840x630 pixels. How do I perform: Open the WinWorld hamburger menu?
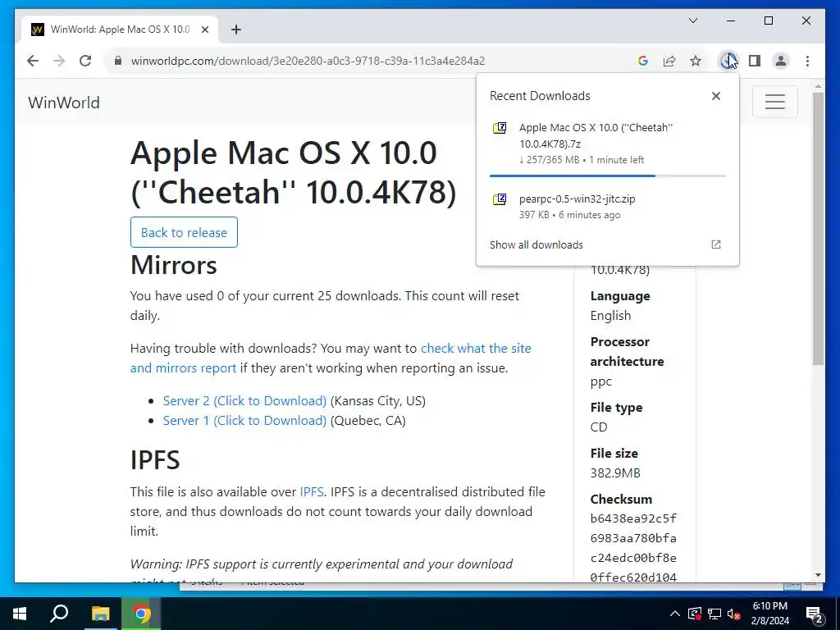(774, 101)
